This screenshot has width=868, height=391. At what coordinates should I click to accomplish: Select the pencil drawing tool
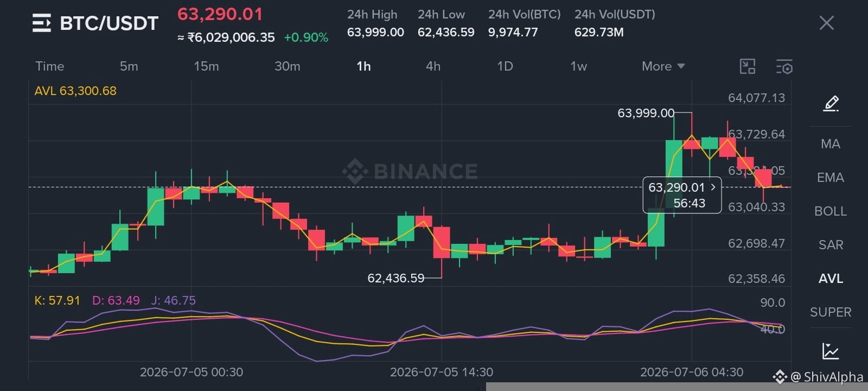coord(831,103)
